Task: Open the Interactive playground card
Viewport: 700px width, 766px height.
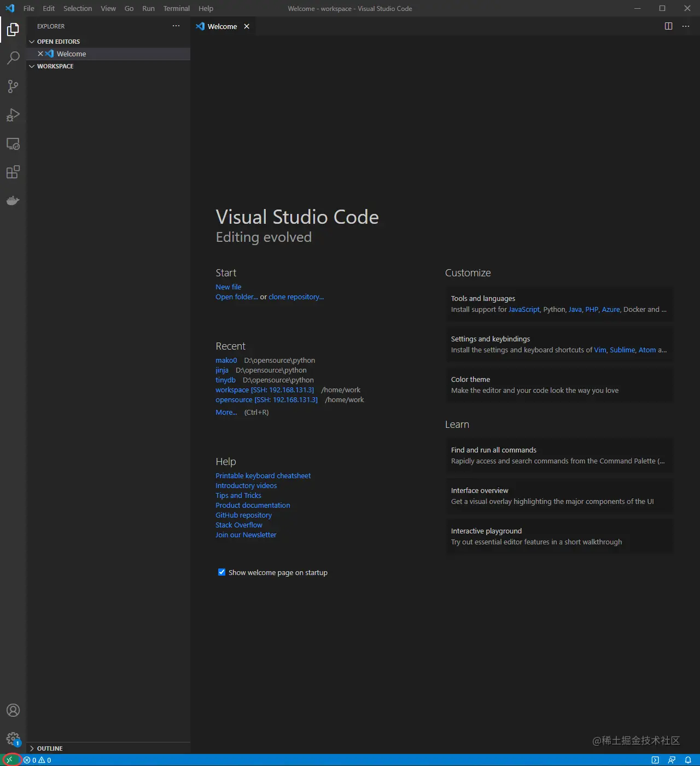Action: pos(559,536)
